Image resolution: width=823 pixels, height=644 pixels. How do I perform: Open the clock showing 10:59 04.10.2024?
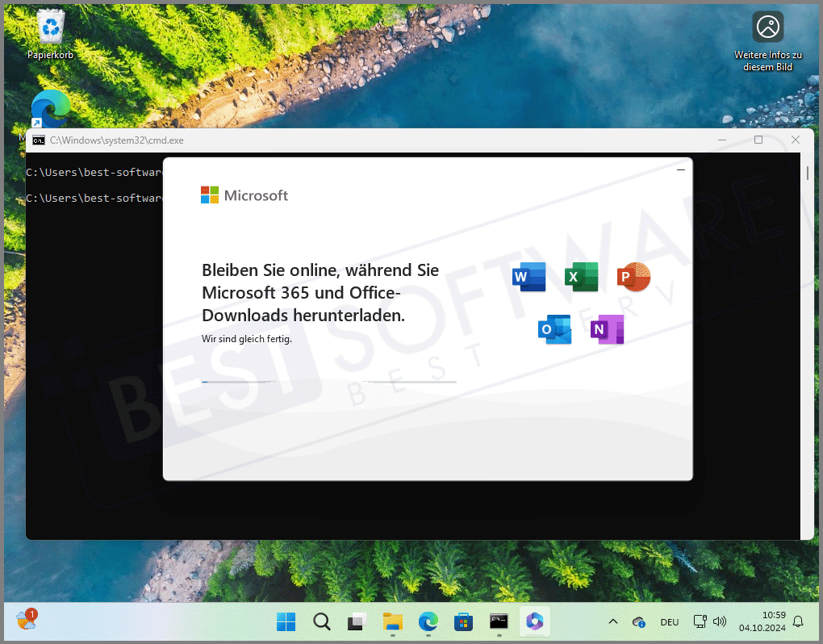coord(762,621)
